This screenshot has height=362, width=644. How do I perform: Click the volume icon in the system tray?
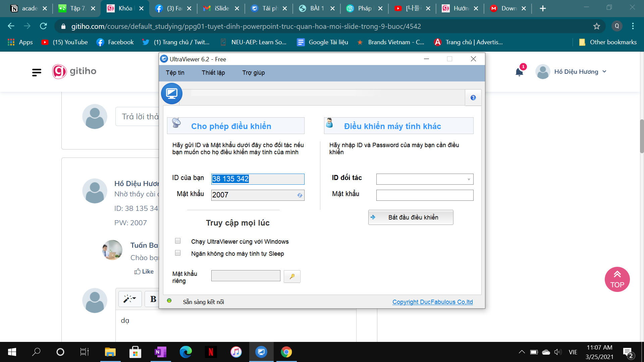coord(557,352)
